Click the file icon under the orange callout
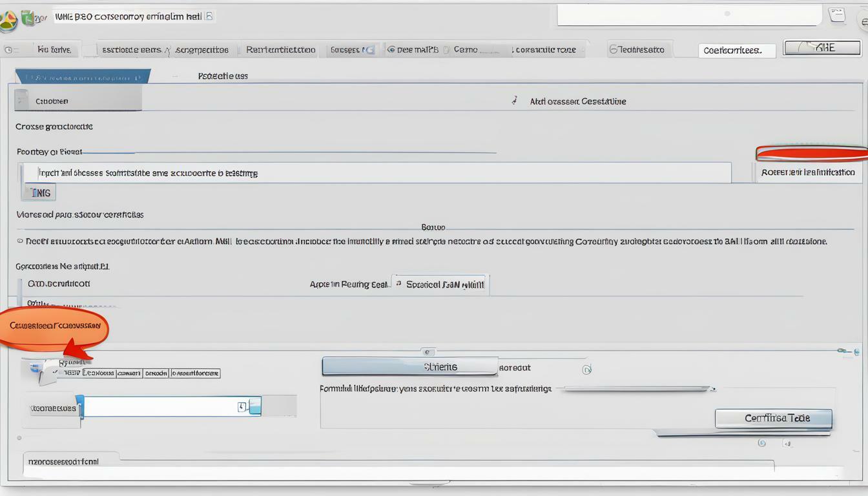The image size is (868, 496). pos(46,373)
